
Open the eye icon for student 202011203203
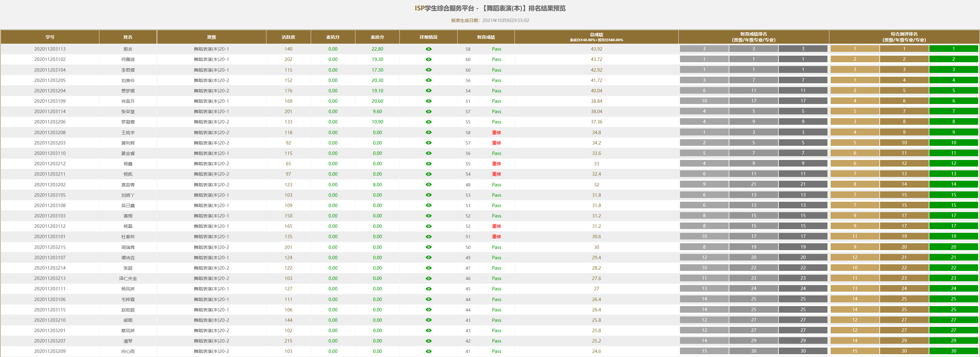coord(428,143)
